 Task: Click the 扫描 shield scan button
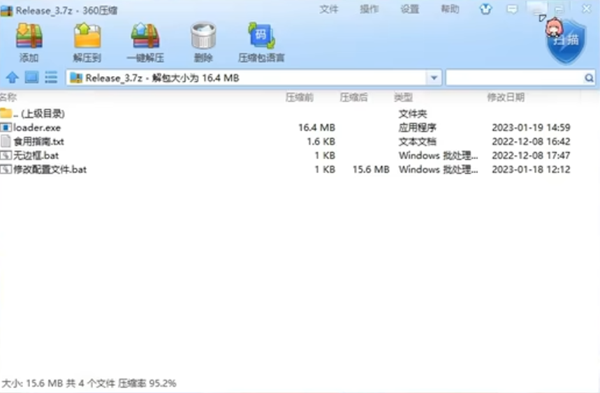coord(566,41)
